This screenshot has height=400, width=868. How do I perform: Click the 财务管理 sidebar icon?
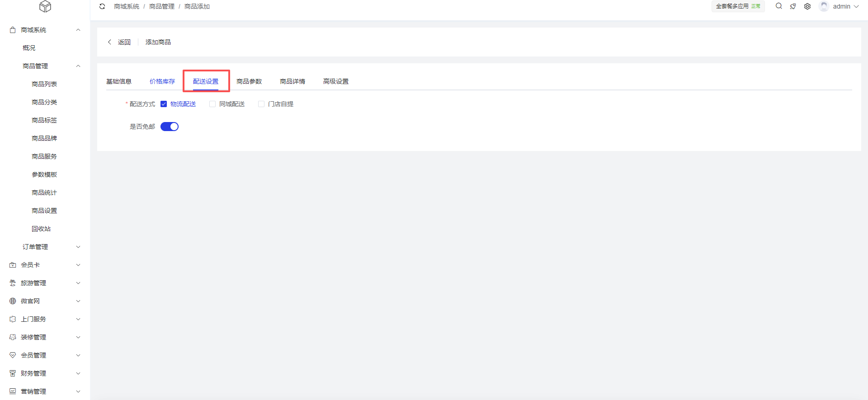coord(13,373)
